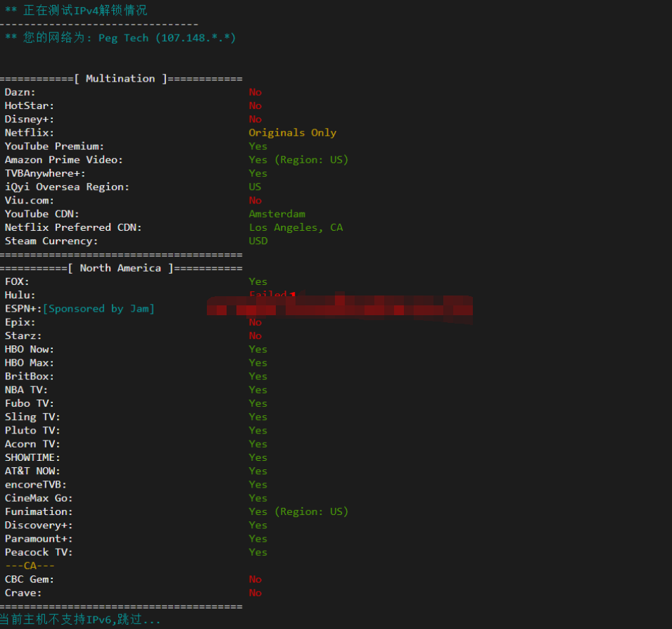This screenshot has width=672, height=629.
Task: Select the HBO Now label
Action: [30, 349]
